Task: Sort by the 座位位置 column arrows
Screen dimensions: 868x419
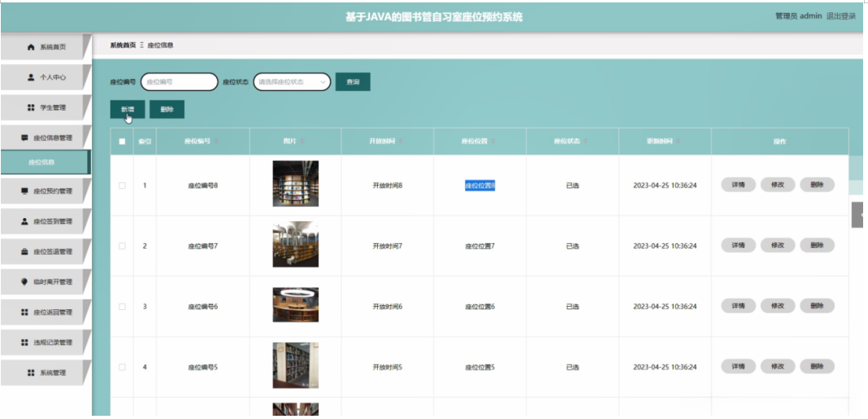Action: tap(493, 142)
